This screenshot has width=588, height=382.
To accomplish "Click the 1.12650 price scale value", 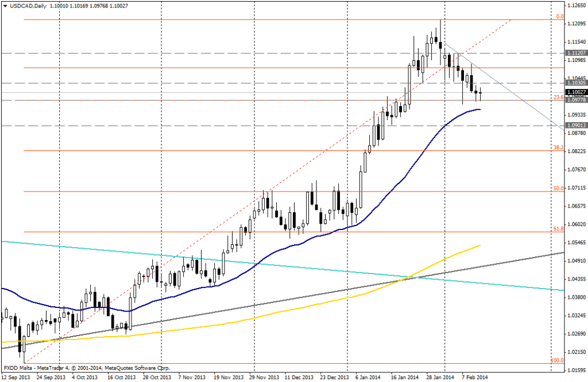I will click(x=575, y=6).
